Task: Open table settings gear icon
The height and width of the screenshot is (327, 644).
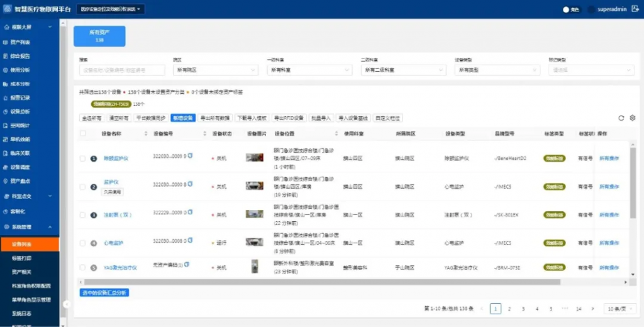Action: click(x=633, y=118)
